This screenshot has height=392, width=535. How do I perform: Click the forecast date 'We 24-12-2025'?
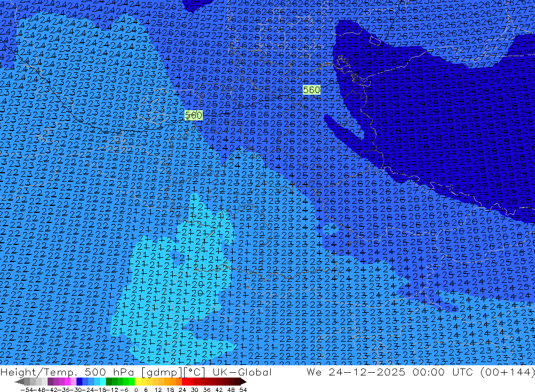pos(356,372)
